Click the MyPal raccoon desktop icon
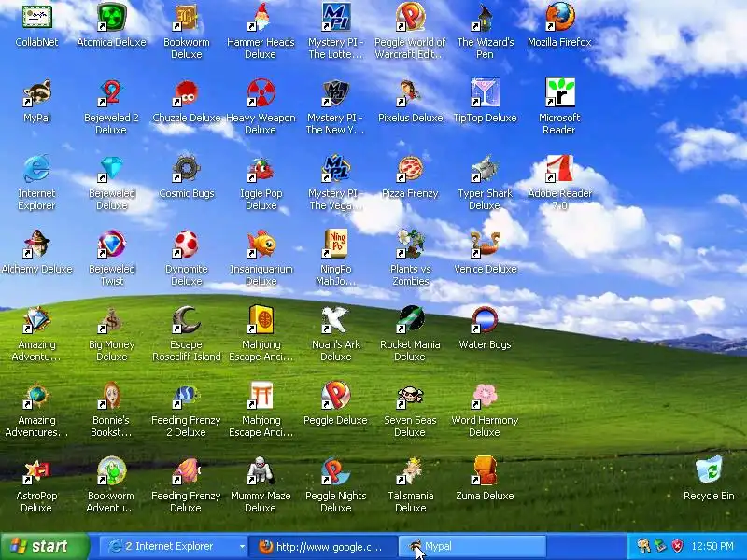The width and height of the screenshot is (747, 560). point(36,92)
